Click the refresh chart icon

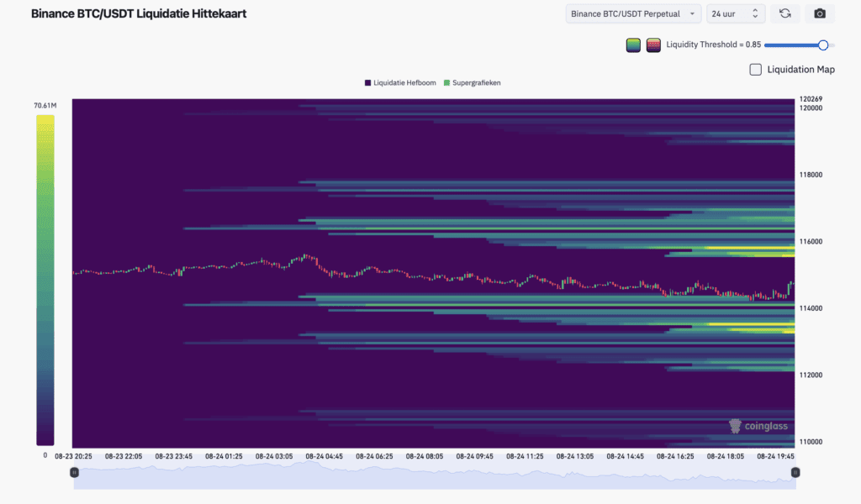coord(784,13)
